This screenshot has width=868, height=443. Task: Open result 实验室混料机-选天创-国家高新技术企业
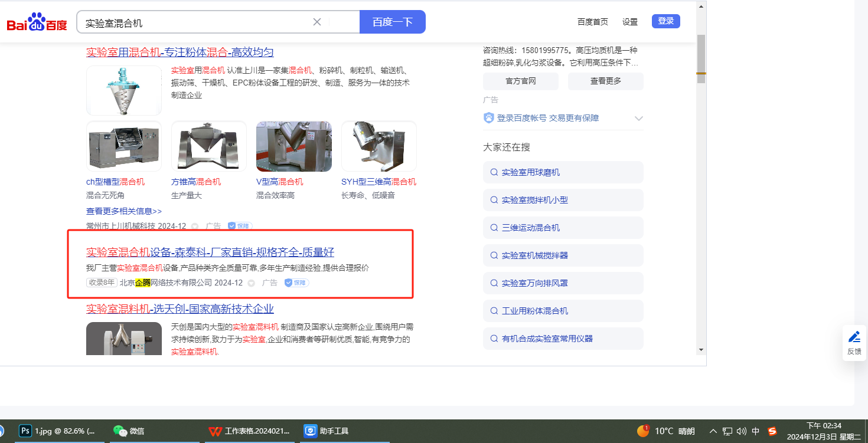tap(180, 309)
